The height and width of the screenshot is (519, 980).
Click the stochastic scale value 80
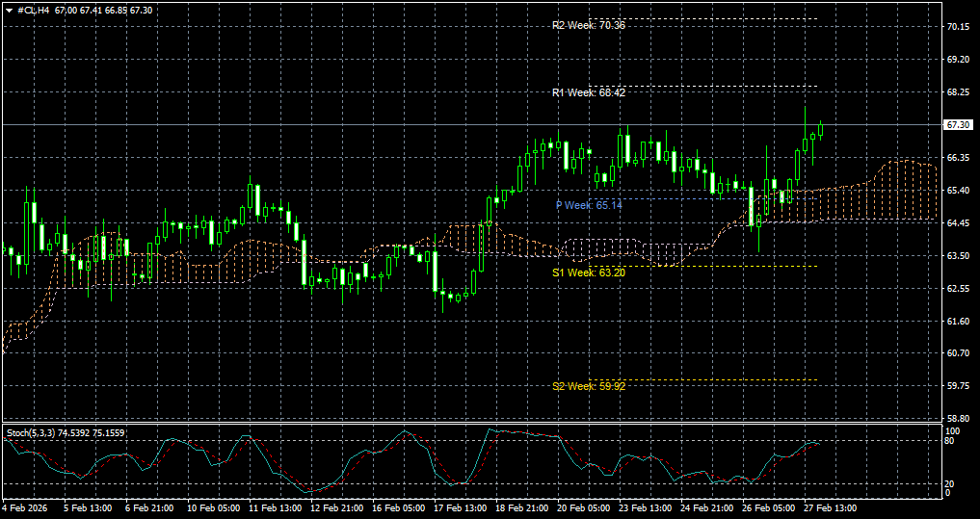[951, 440]
